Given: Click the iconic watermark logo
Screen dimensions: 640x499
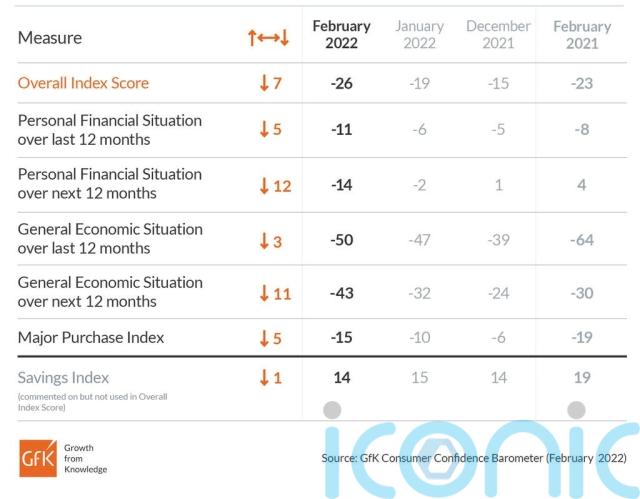Looking at the screenshot, I should pyautogui.click(x=482, y=461).
